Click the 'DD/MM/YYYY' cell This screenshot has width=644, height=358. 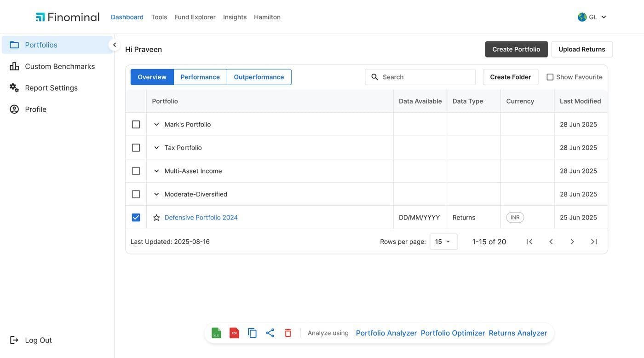[419, 217]
